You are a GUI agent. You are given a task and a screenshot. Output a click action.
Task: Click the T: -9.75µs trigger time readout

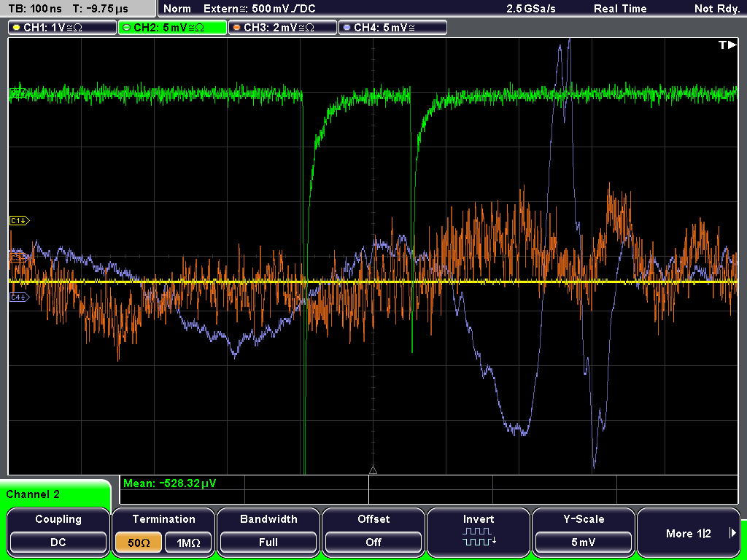coord(101,9)
